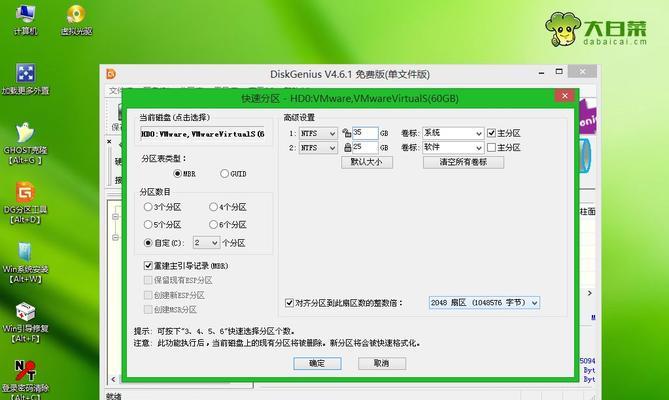The image size is (669, 400).
Task: Open NTFS file system dropdown for partition 1
Action: (318, 133)
